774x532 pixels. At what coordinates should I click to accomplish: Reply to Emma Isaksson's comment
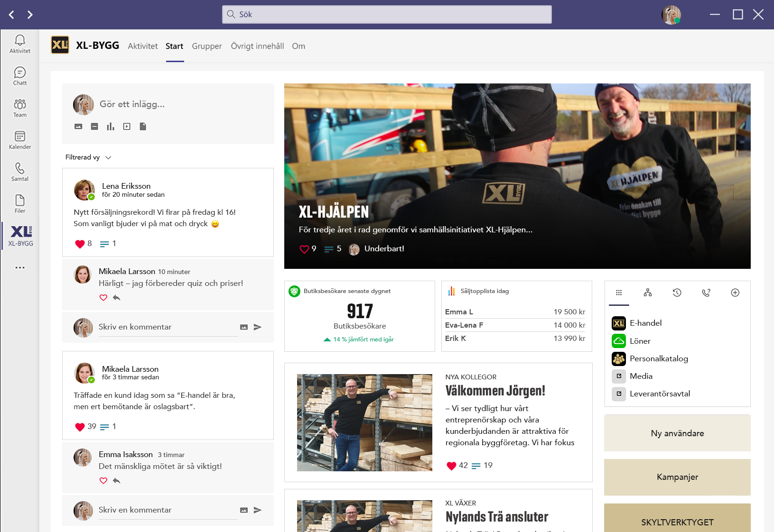(117, 481)
